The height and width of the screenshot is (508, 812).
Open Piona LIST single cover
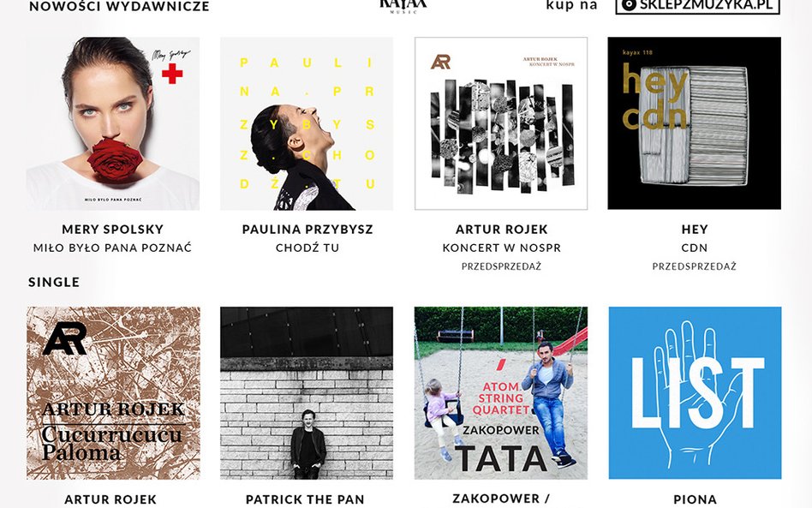pyautogui.click(x=695, y=393)
